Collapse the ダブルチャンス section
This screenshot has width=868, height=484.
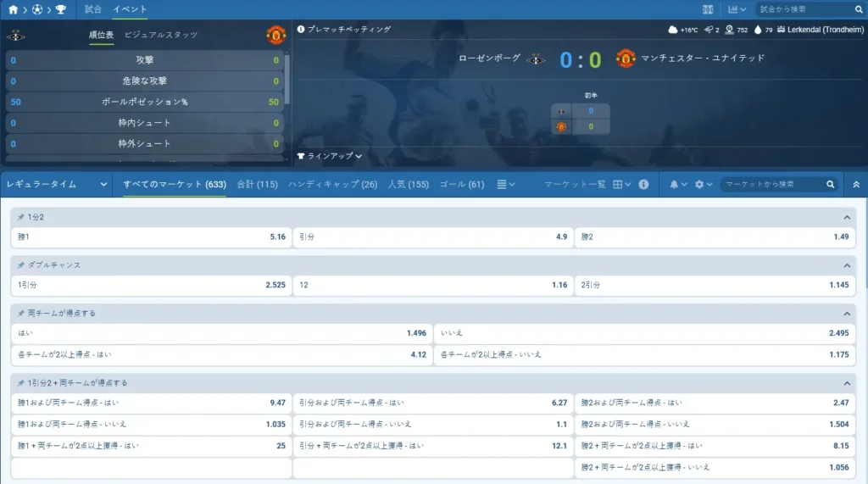point(847,265)
